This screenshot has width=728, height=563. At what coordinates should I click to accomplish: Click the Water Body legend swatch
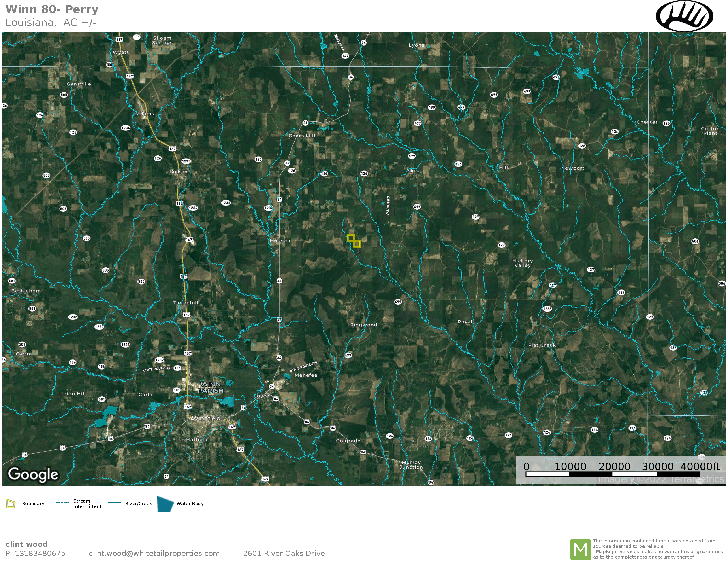click(x=165, y=504)
